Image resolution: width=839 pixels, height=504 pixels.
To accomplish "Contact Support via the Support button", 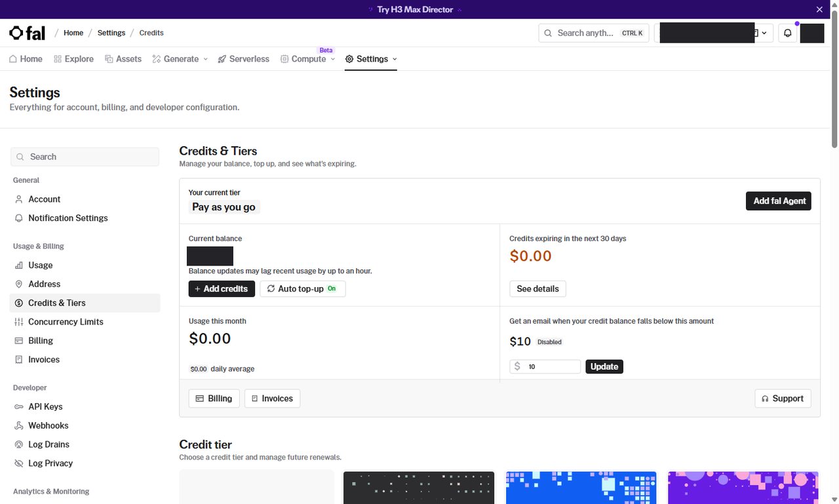I will click(x=783, y=398).
